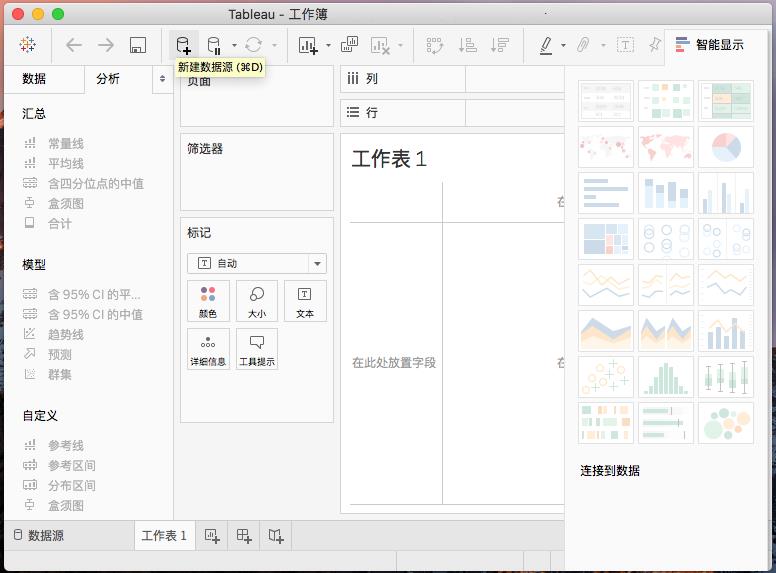This screenshot has width=776, height=573.
Task: Click the new data source icon
Action: point(184,45)
